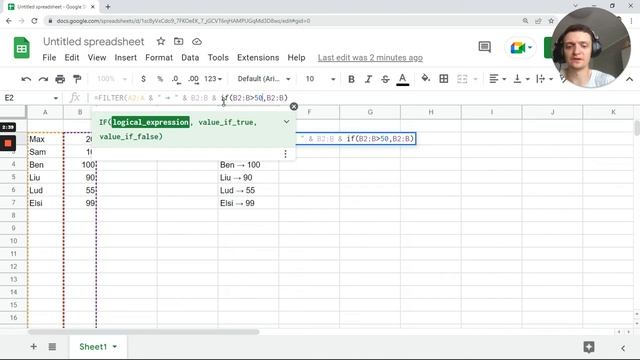Click the move to folder icon
Screen dimensions: 640x360
178,41
